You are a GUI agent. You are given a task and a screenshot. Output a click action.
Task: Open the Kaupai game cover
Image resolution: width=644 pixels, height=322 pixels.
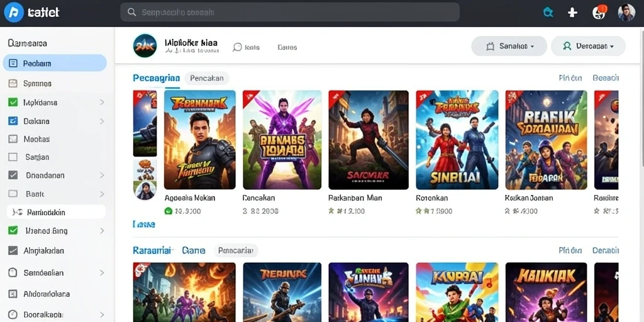(x=457, y=292)
